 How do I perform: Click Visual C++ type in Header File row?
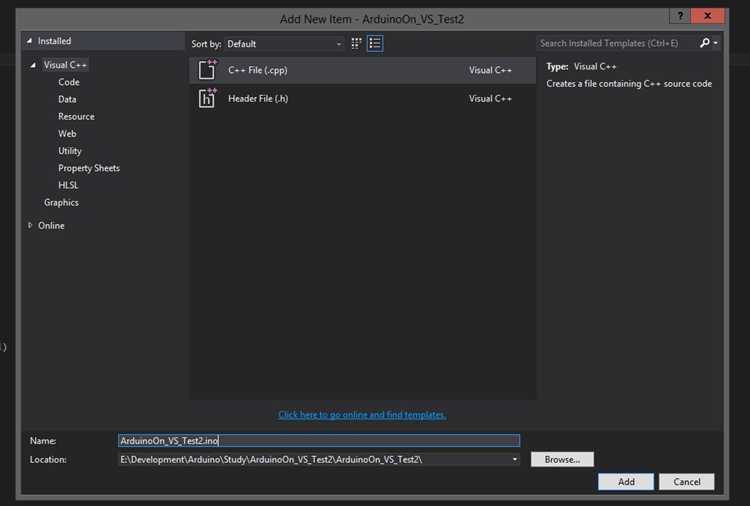click(490, 99)
